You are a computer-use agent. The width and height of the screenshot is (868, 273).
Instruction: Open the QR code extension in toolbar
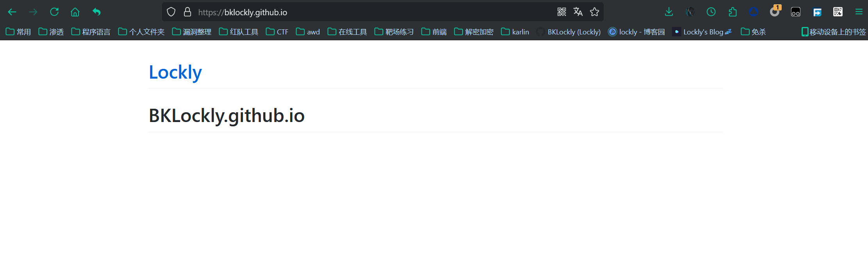[838, 12]
